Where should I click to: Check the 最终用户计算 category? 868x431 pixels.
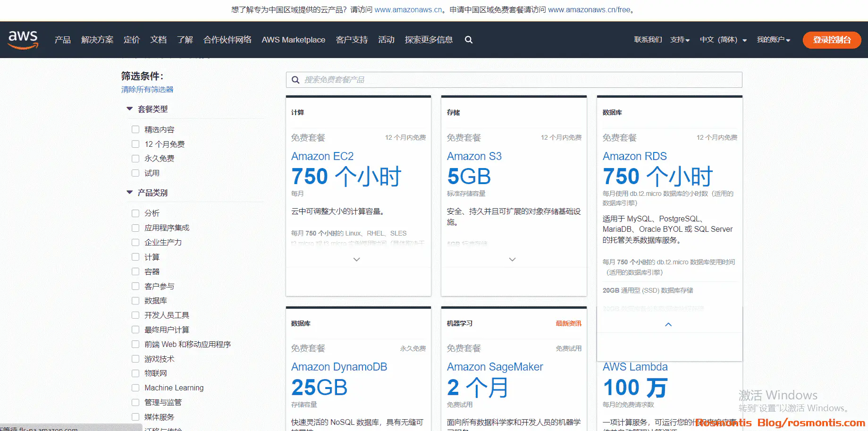click(x=135, y=330)
